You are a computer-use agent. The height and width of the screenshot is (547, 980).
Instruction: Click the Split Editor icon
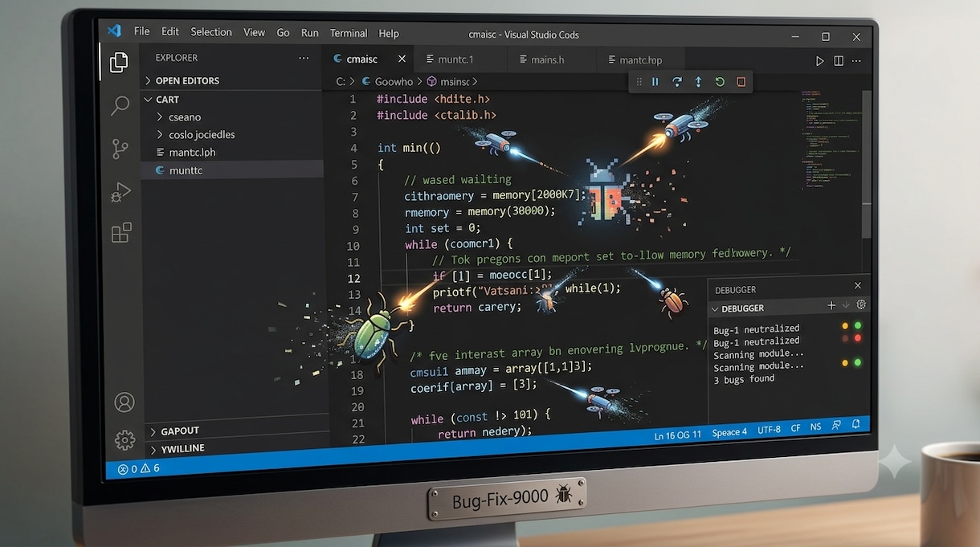pyautogui.click(x=839, y=60)
